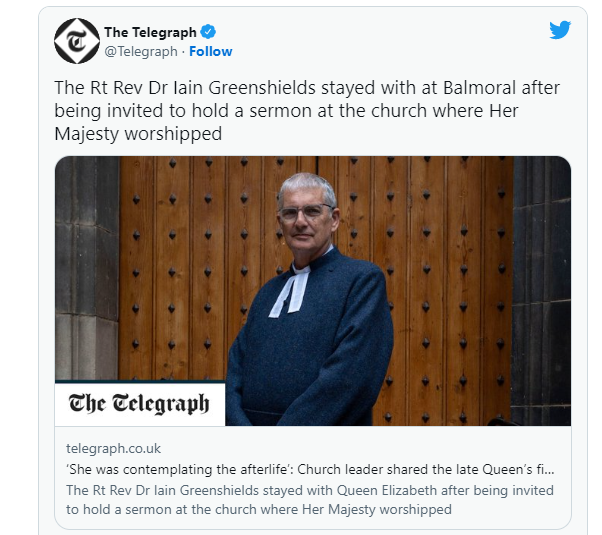The width and height of the screenshot is (602, 535).
Task: Click the dark stone wall right of door
Action: coord(542,288)
